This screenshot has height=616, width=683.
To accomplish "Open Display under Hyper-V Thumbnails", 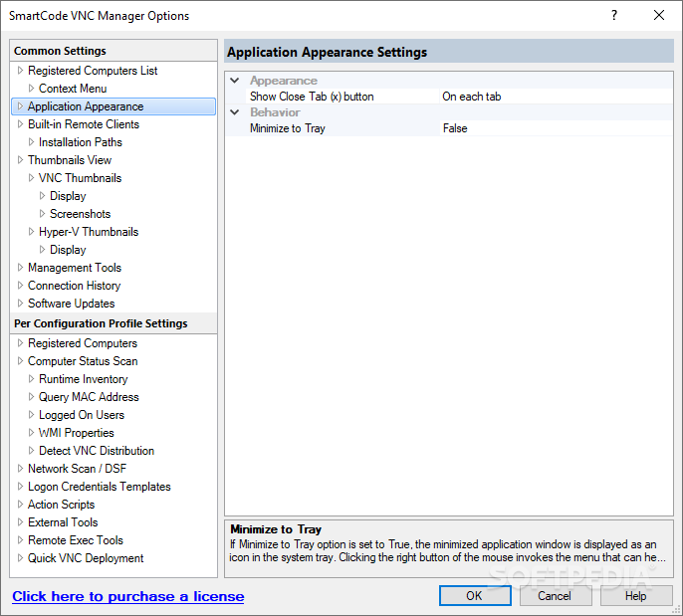I will coord(68,250).
